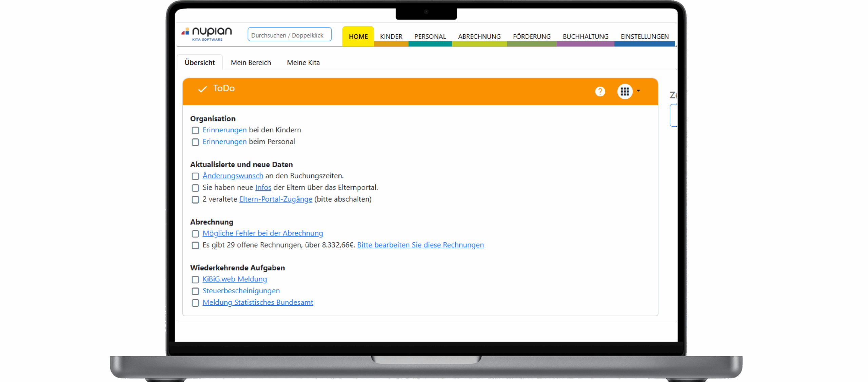The image size is (868, 382).
Task: Open the KINDER menu
Action: pyautogui.click(x=391, y=36)
